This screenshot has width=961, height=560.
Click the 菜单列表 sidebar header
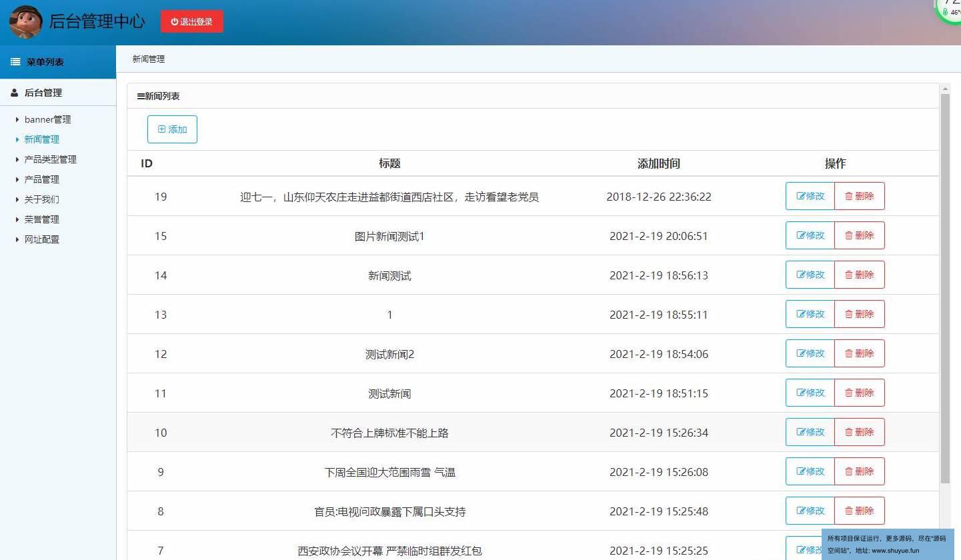[x=58, y=62]
